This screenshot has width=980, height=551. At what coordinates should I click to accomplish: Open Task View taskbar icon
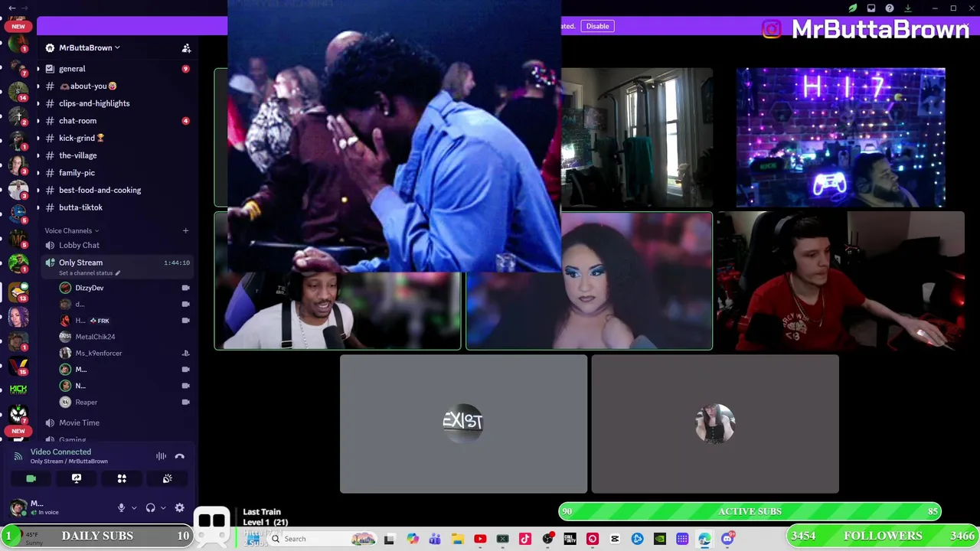click(x=389, y=539)
